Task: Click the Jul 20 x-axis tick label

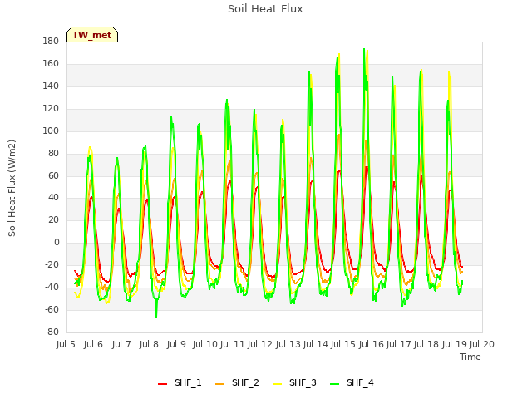Action: [482, 344]
